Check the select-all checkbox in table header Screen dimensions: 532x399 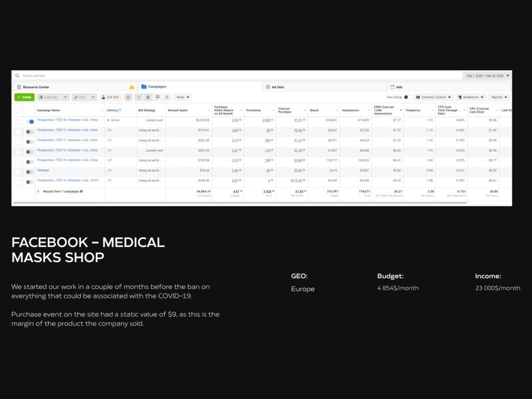tap(18, 110)
